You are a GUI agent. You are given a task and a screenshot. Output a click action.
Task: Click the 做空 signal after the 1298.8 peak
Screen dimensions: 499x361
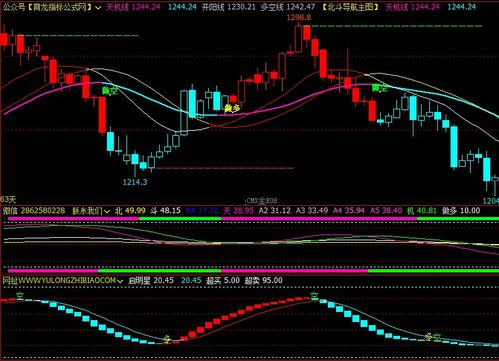380,88
